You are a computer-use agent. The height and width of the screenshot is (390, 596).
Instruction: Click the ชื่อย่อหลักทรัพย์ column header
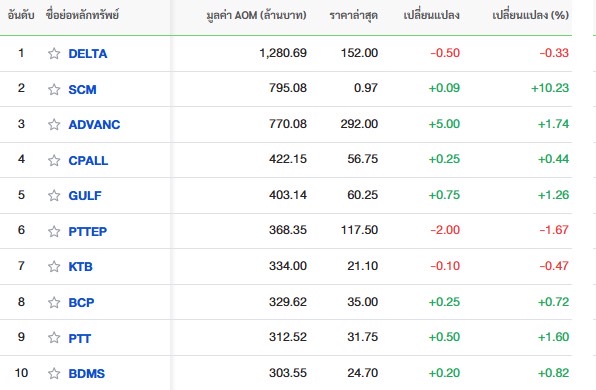[x=82, y=15]
